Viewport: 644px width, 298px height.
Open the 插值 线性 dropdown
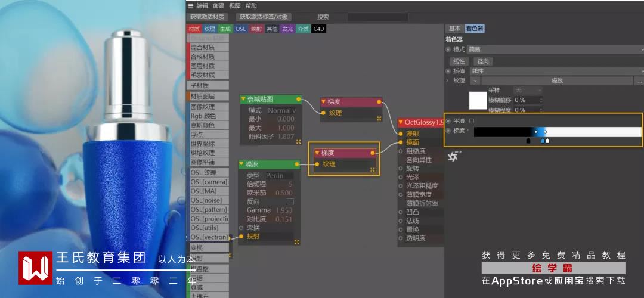click(x=555, y=71)
